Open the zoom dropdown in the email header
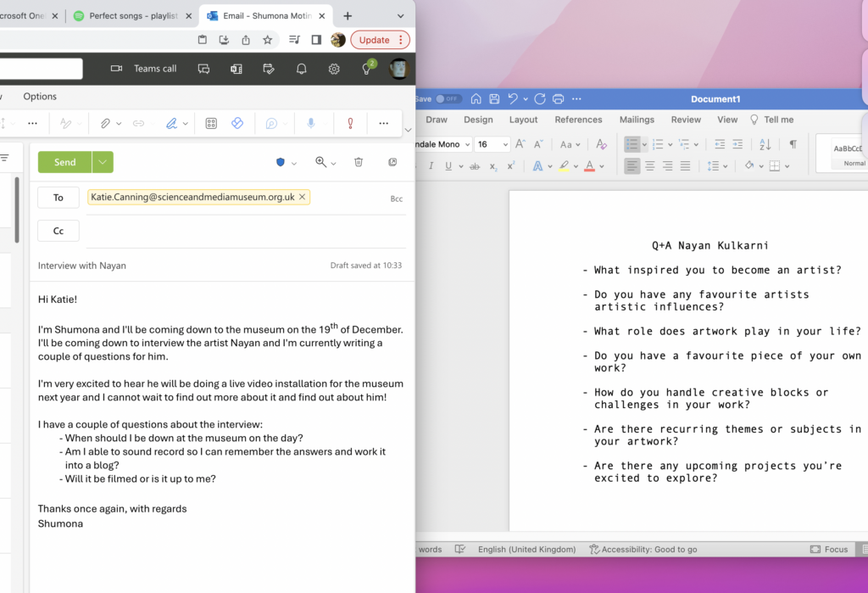This screenshot has height=593, width=868. point(325,162)
